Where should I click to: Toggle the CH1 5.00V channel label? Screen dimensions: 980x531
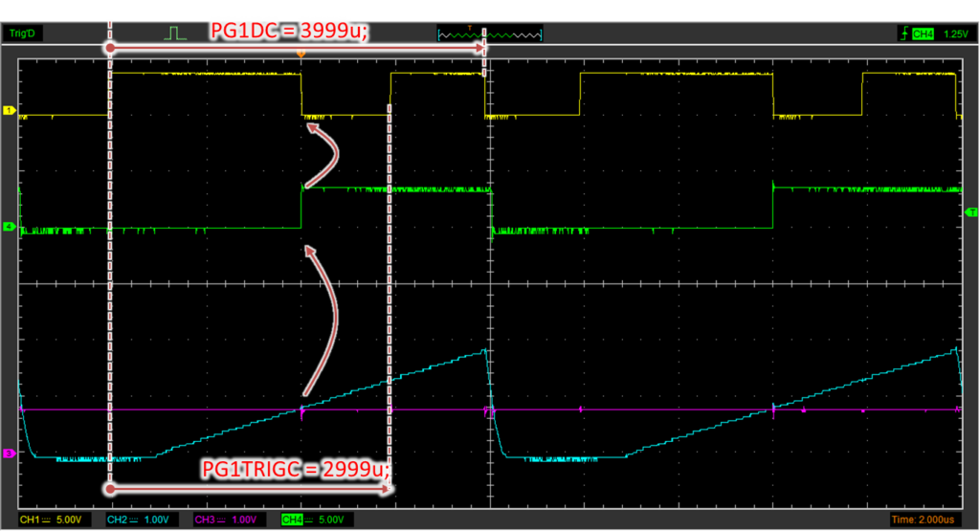pos(45,519)
